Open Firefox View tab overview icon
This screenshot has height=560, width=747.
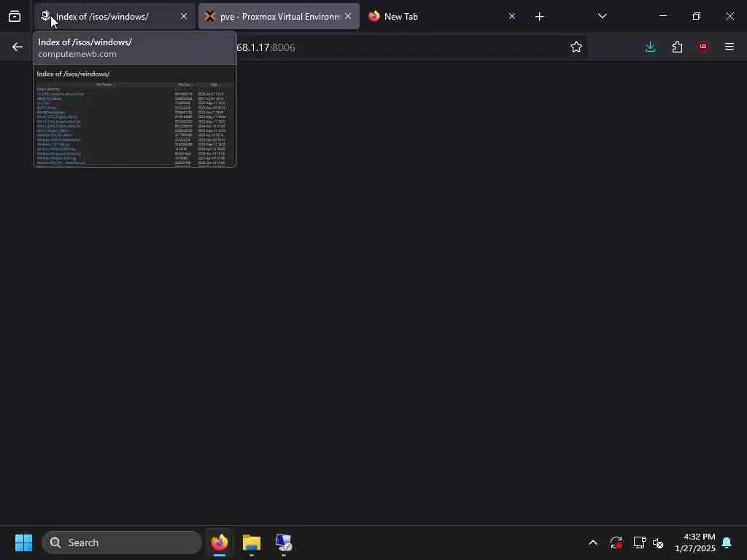(x=15, y=16)
